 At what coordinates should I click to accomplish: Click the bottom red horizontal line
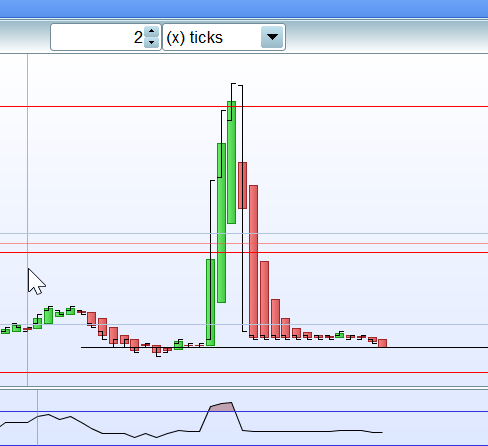click(x=244, y=372)
